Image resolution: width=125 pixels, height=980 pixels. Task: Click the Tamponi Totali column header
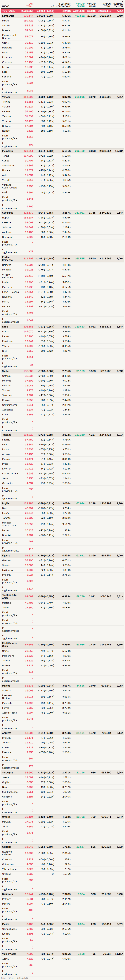click(x=106, y=5)
